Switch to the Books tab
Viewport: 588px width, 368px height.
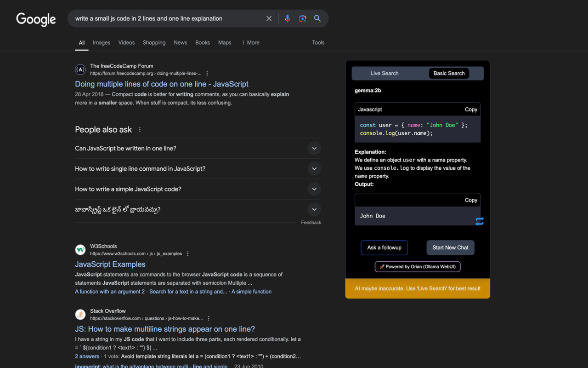tap(203, 42)
